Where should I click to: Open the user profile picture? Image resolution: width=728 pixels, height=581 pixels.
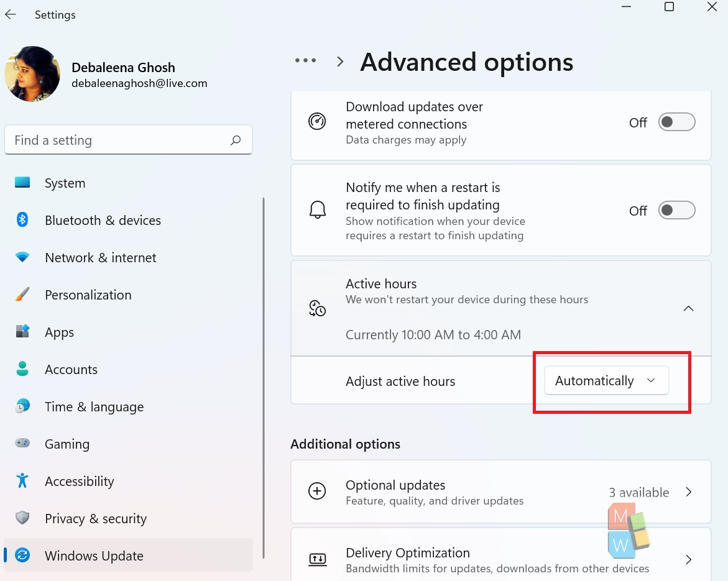tap(32, 74)
